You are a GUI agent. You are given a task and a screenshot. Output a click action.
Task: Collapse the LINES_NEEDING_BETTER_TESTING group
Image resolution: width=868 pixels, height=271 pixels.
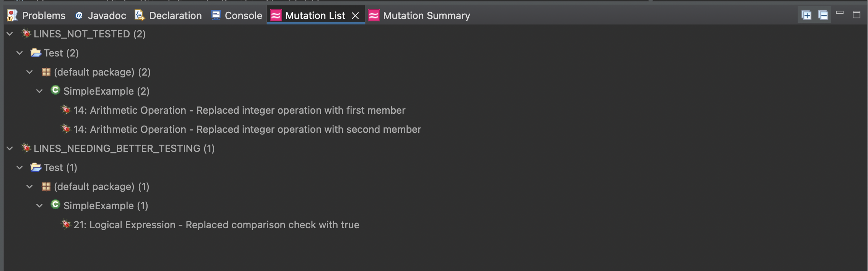(10, 148)
